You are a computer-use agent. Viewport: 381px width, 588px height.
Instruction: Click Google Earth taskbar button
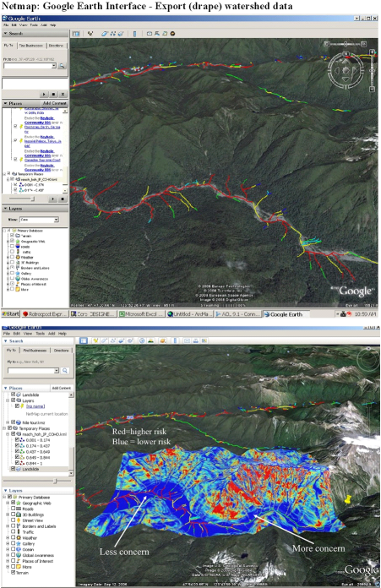286,314
